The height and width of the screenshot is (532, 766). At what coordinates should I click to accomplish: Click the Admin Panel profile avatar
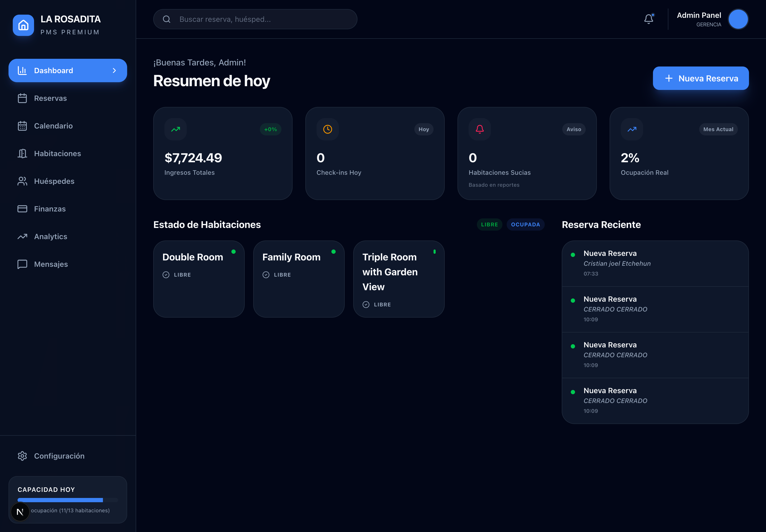coord(738,19)
